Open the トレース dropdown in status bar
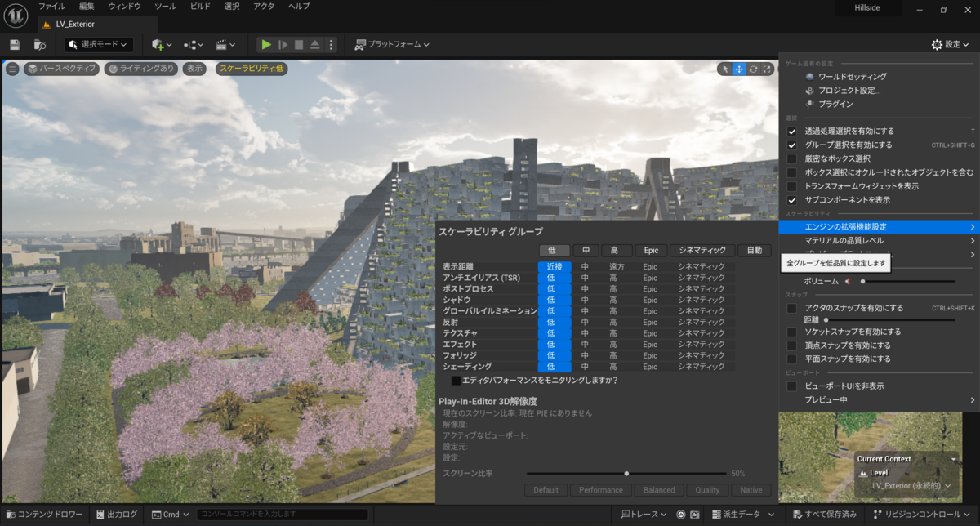 point(644,515)
